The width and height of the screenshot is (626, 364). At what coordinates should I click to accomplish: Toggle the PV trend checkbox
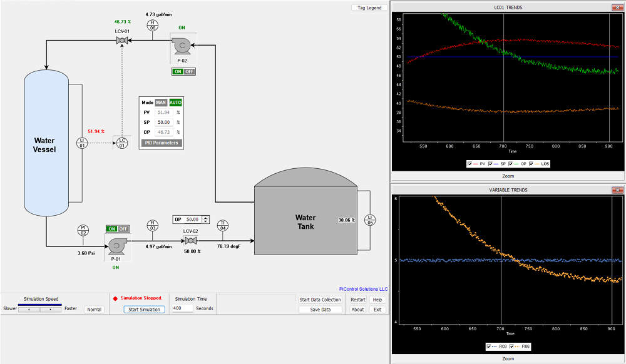click(470, 164)
